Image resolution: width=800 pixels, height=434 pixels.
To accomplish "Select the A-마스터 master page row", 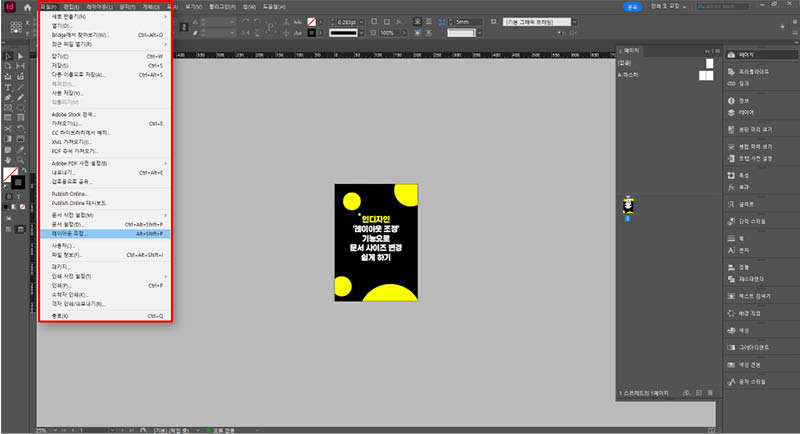I will (x=666, y=75).
